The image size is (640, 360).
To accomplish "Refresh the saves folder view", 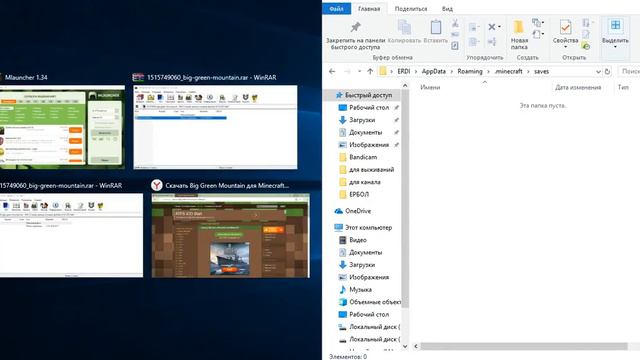I will (607, 71).
